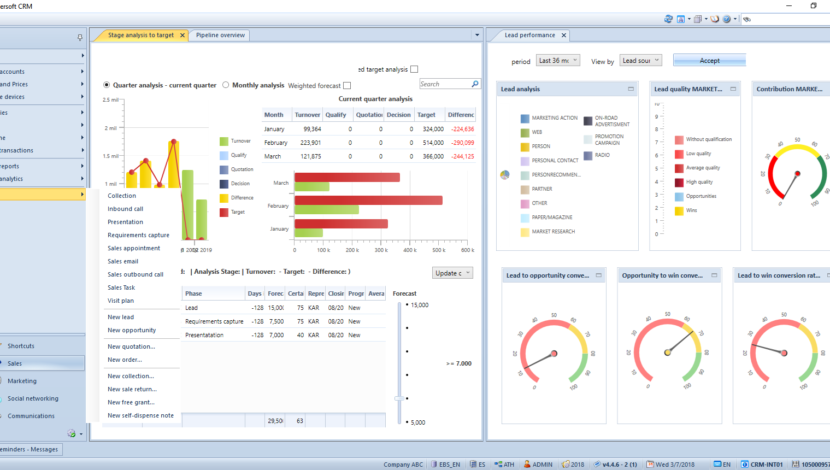Close the Lead performance tab

click(562, 35)
